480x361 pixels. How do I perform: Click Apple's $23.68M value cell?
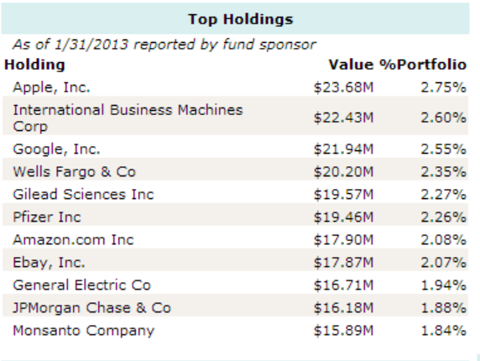tap(344, 87)
